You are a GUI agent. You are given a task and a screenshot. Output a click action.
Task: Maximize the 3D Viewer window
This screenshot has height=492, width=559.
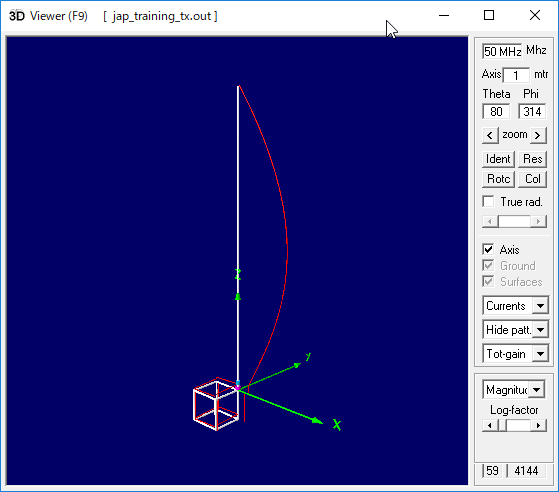(x=489, y=15)
